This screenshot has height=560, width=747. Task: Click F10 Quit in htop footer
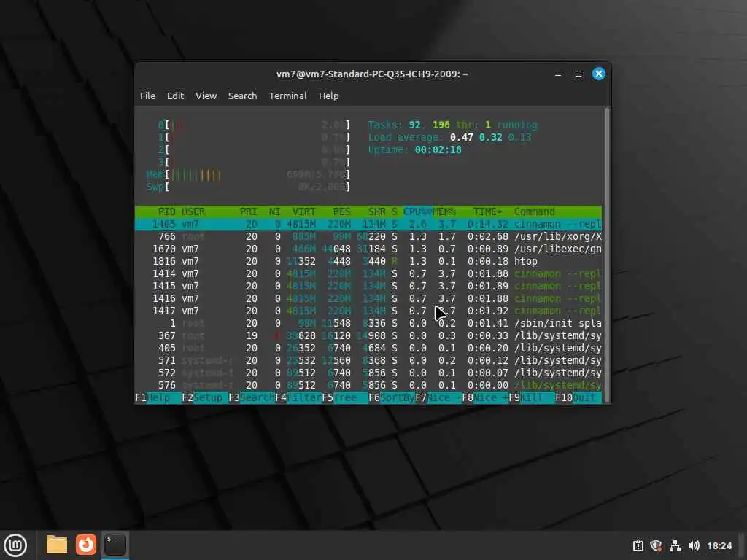pyautogui.click(x=578, y=397)
